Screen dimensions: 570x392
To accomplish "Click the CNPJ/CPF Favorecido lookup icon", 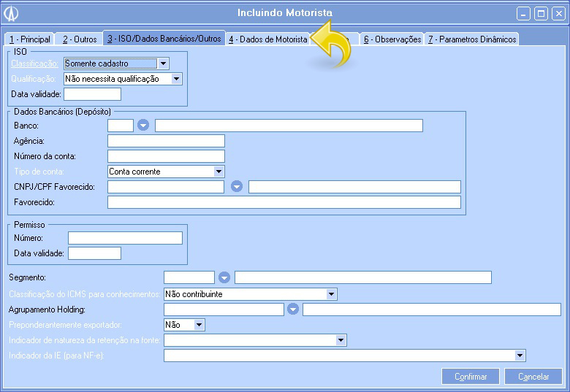I will (236, 187).
